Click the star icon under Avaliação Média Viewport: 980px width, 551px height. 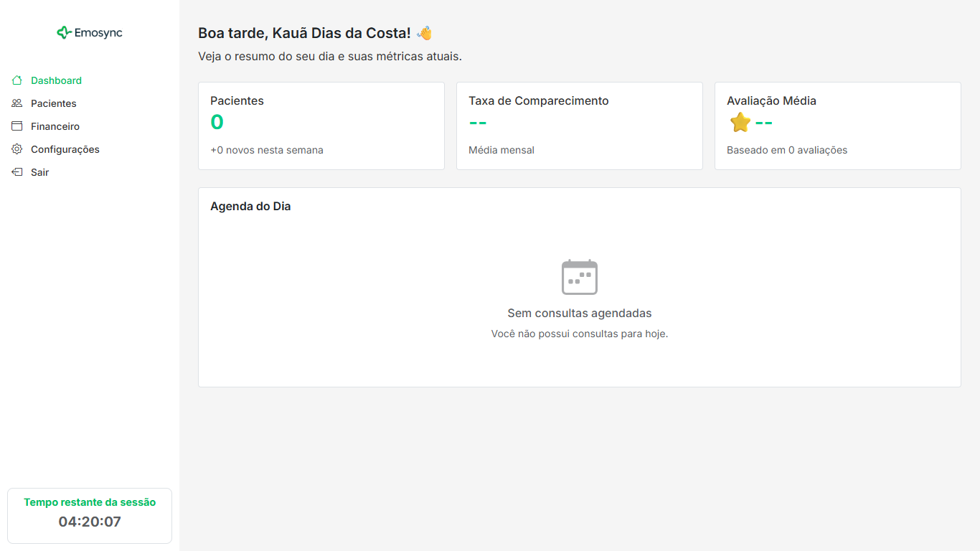click(739, 122)
